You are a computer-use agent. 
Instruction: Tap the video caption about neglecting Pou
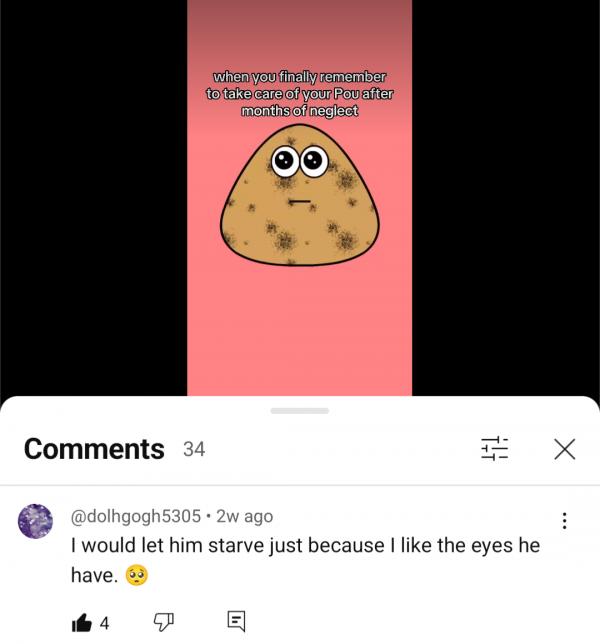coord(299,93)
